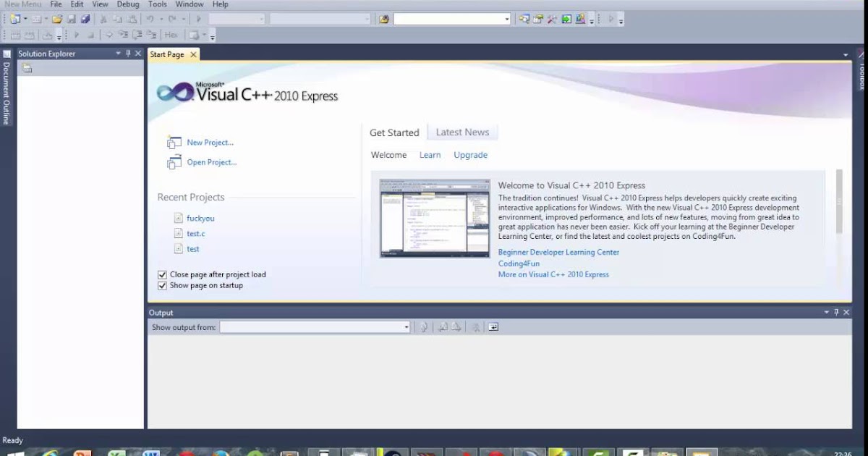This screenshot has height=456, width=868.
Task: Click the New Project icon on Start Page
Action: (x=174, y=143)
